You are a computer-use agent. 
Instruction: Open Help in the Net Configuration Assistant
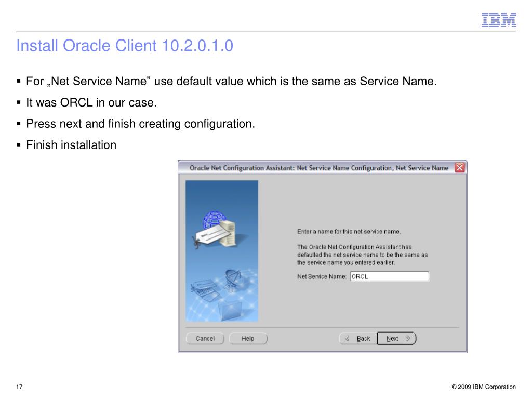248,338
